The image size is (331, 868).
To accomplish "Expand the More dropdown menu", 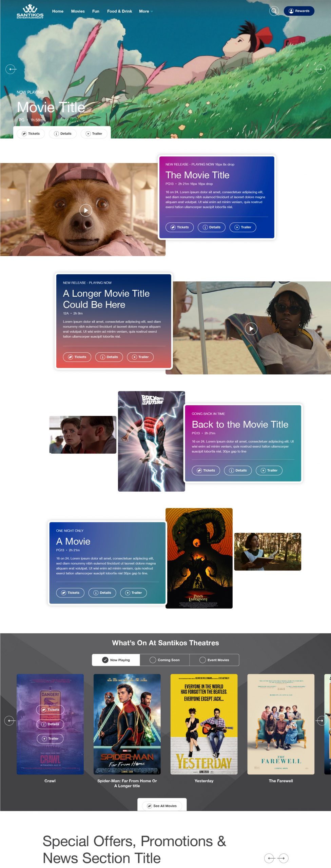I will tap(146, 11).
